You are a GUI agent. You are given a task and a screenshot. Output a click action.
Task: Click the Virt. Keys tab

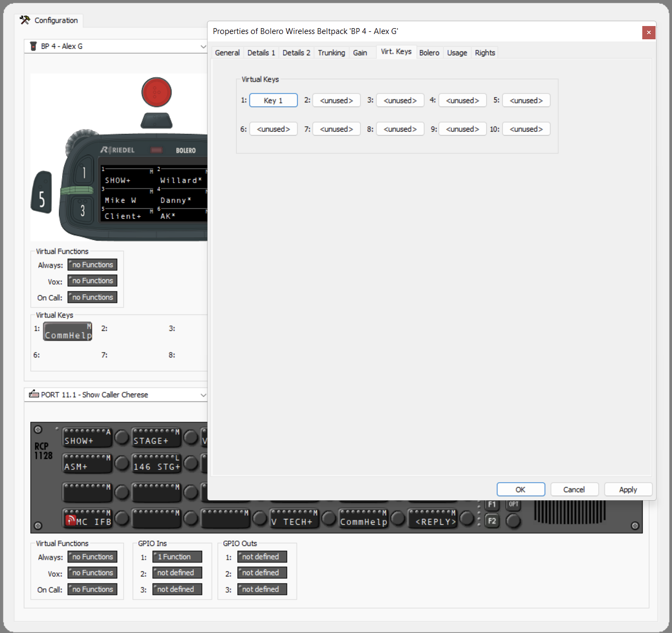click(396, 52)
